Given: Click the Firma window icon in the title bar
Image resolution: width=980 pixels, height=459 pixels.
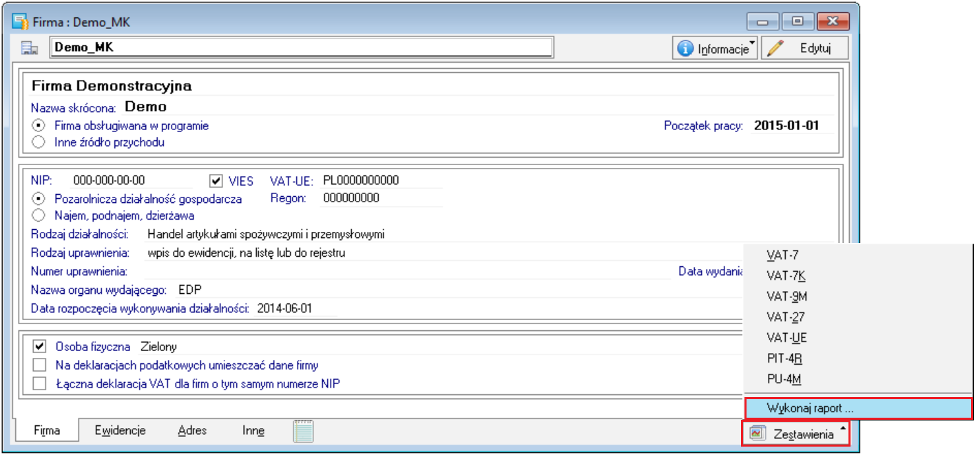Looking at the screenshot, I should tap(21, 21).
